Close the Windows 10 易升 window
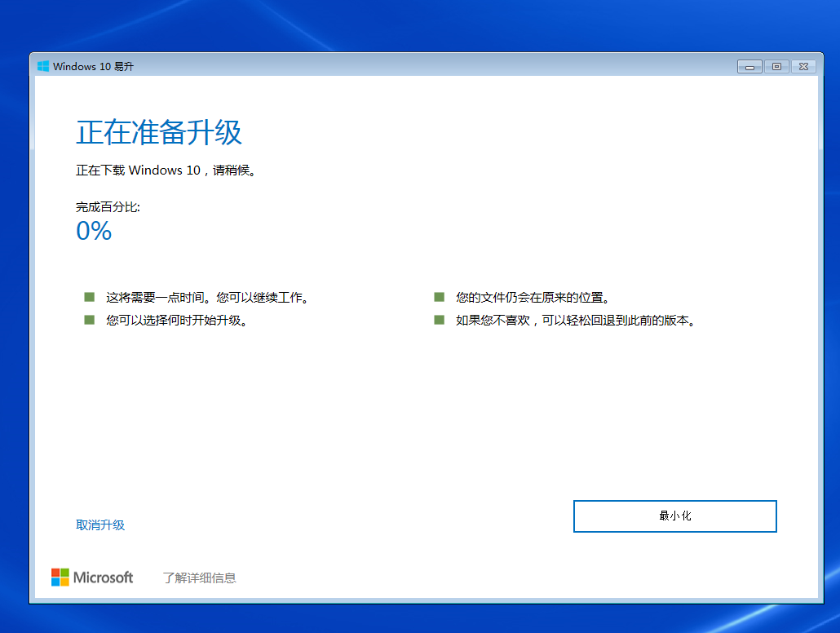 [803, 66]
